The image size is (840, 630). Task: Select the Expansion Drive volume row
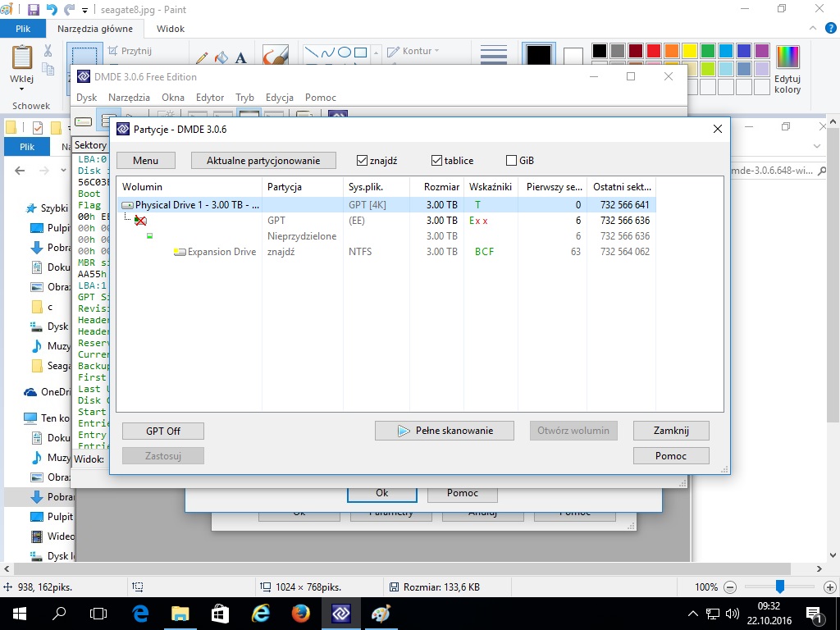point(386,252)
